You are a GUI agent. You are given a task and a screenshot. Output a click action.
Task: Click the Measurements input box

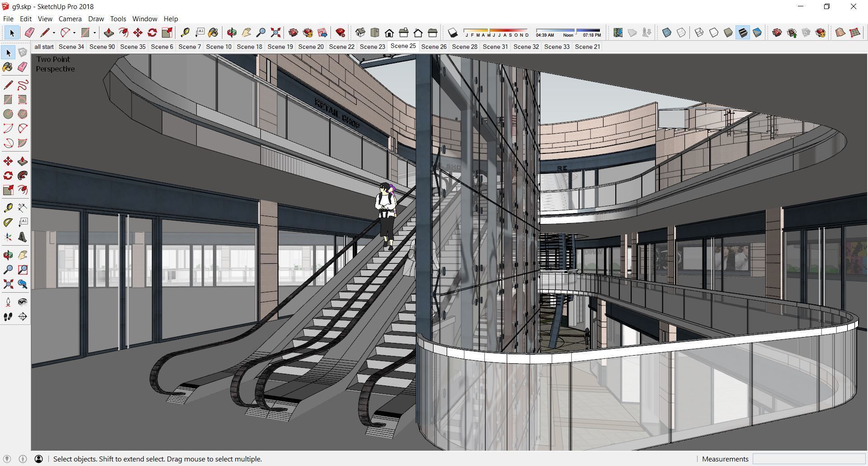(x=808, y=459)
